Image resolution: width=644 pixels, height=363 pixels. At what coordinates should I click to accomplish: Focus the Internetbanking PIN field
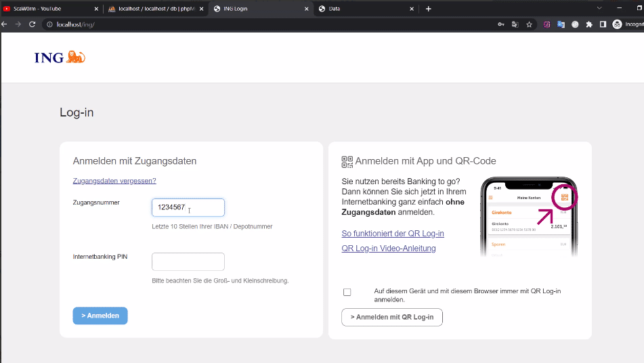point(188,261)
